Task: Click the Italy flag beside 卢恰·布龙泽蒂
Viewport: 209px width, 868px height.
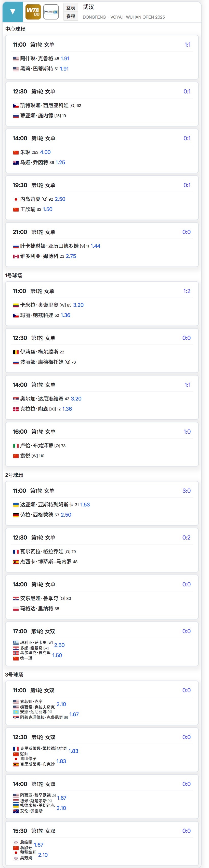Action: point(16,446)
